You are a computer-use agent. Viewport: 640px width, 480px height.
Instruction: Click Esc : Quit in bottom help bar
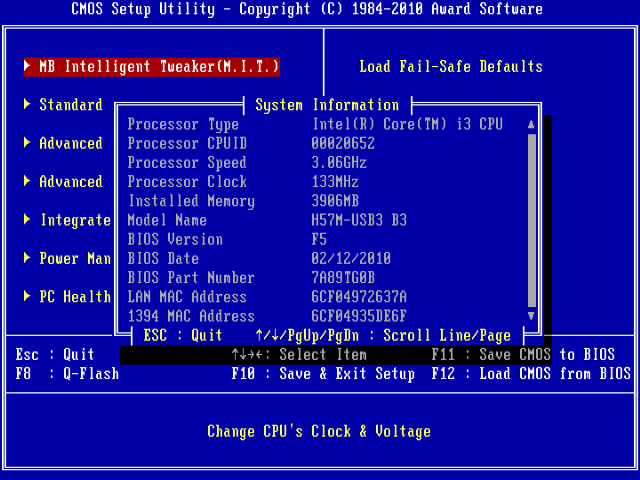(55, 354)
